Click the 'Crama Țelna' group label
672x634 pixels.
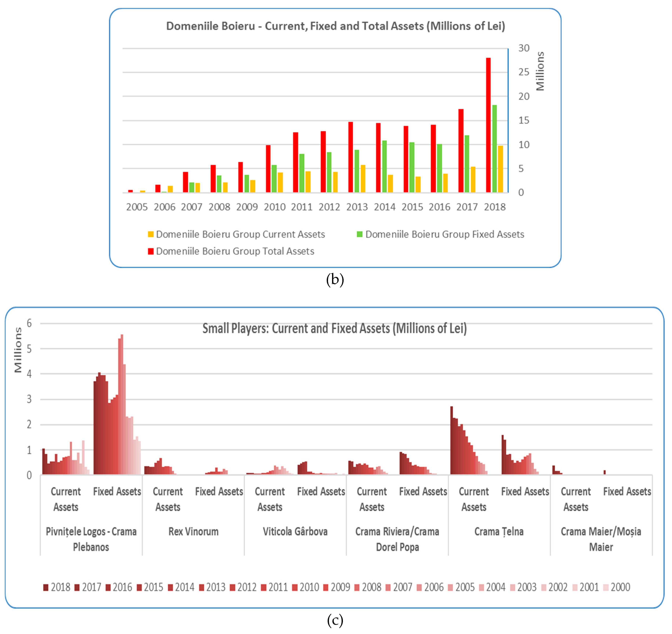tap(499, 532)
